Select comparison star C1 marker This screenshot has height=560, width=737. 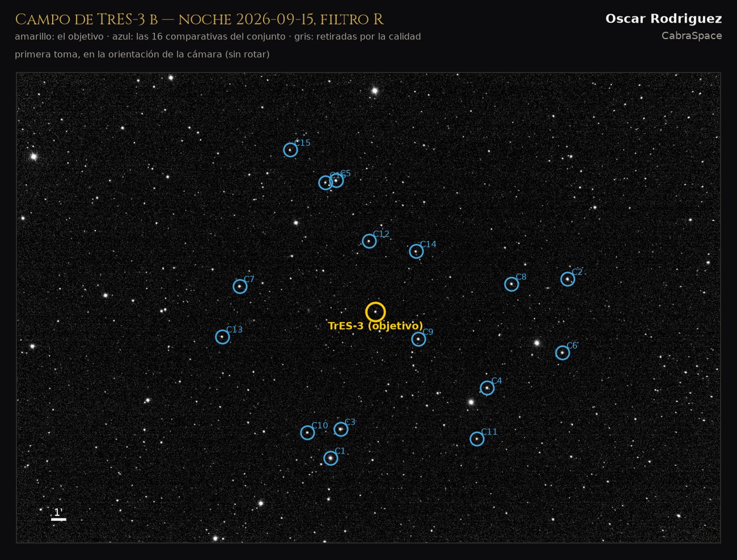click(x=331, y=458)
